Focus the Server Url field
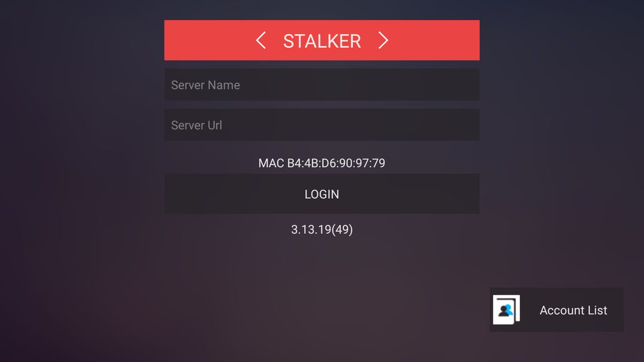The height and width of the screenshot is (362, 644). point(322,125)
